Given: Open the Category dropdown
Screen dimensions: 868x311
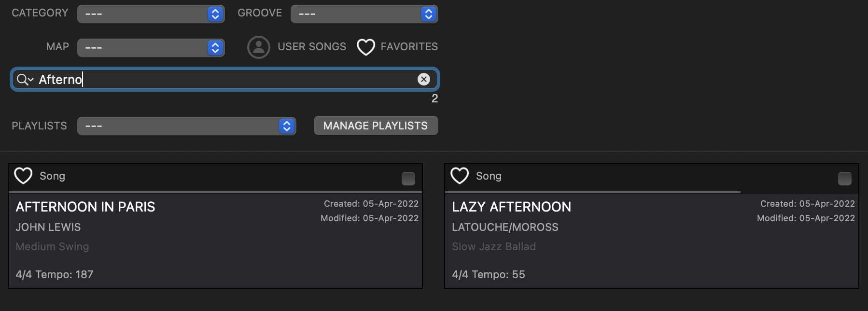Looking at the screenshot, I should (x=151, y=14).
